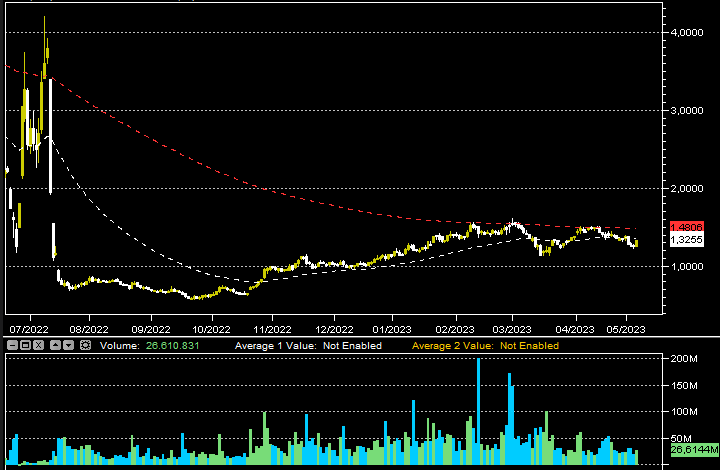Viewport: 720px width, 470px height.
Task: Select the volume value 26.610.831
Action: 173,346
